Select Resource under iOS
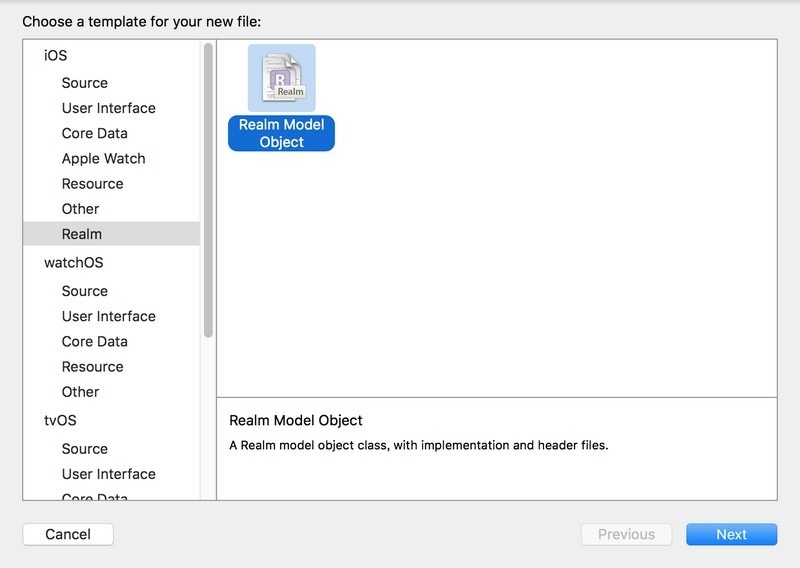 pos(92,184)
